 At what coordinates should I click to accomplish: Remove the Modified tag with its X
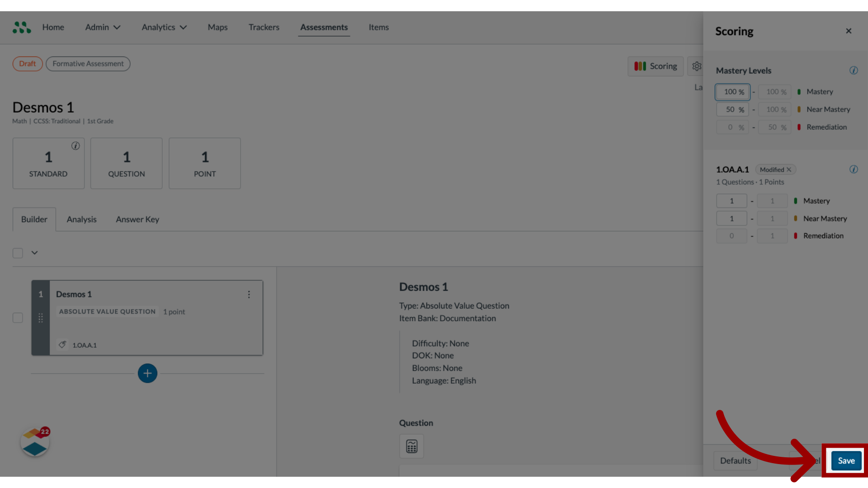tap(789, 169)
